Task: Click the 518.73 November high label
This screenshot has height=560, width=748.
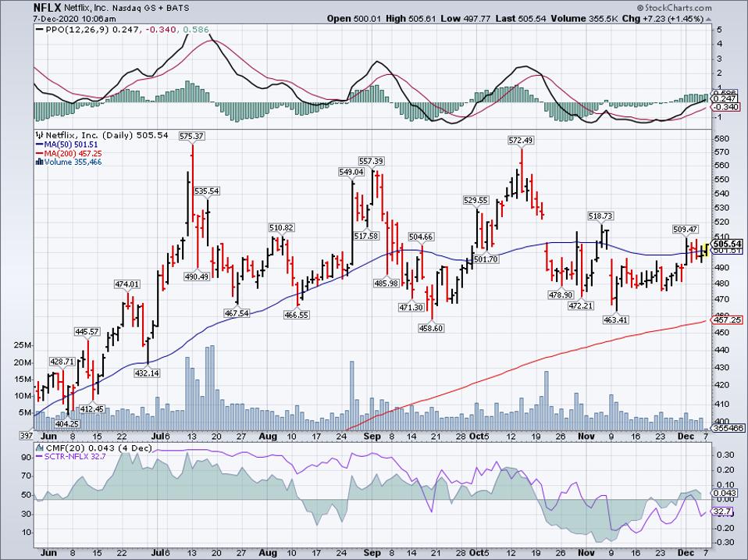Action: pos(600,216)
